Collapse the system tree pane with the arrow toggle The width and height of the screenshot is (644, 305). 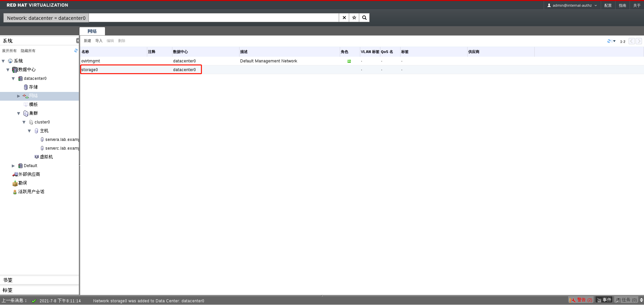(78, 40)
